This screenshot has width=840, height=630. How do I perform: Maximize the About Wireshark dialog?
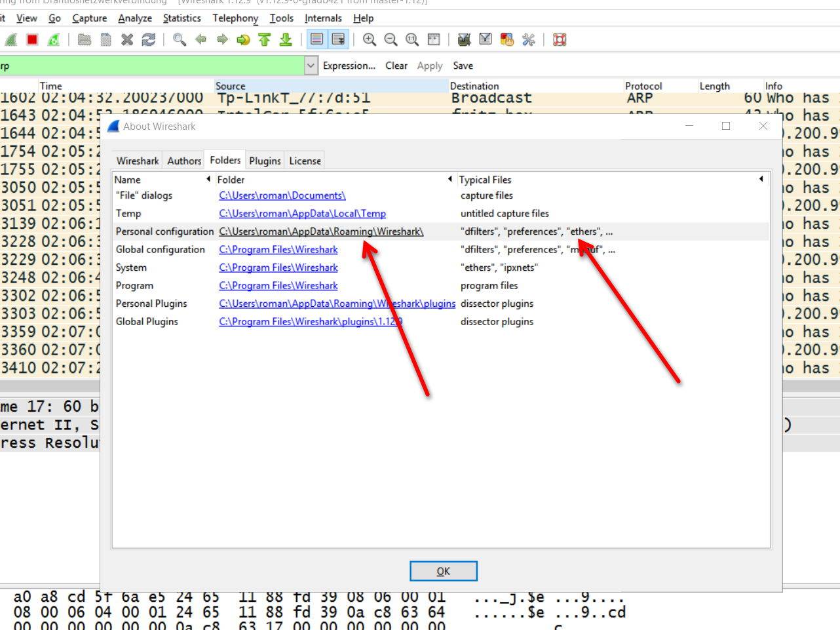pos(726,126)
